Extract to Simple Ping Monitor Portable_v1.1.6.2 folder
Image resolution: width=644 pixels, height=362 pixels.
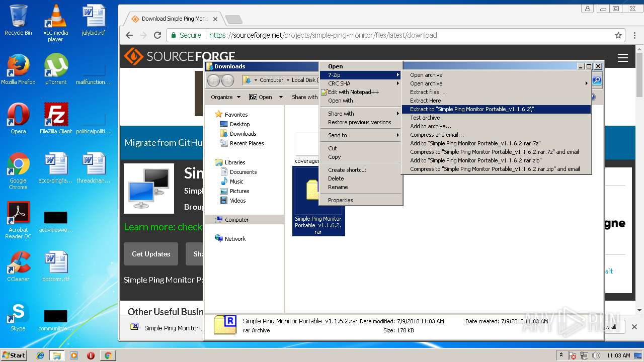pos(496,109)
